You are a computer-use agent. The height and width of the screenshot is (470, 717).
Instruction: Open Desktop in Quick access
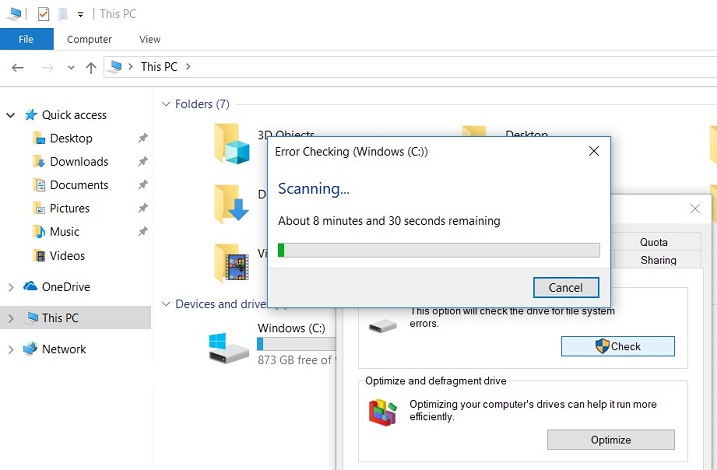coord(71,138)
